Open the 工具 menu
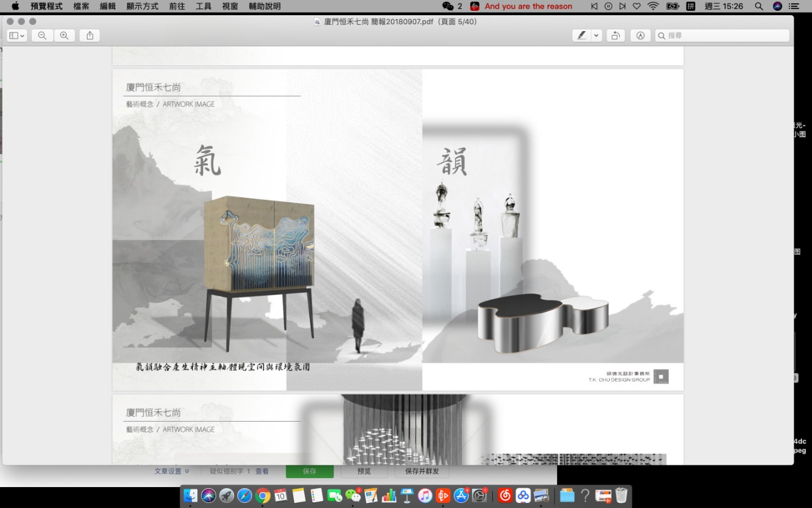The image size is (812, 508). click(x=204, y=6)
